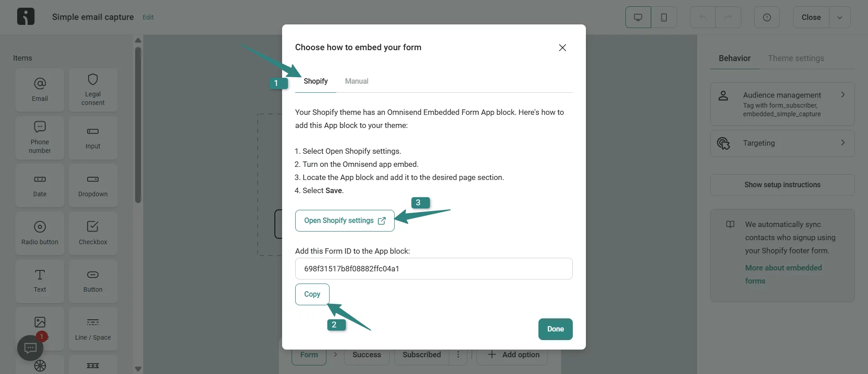Click the Form ID text field

(433, 269)
